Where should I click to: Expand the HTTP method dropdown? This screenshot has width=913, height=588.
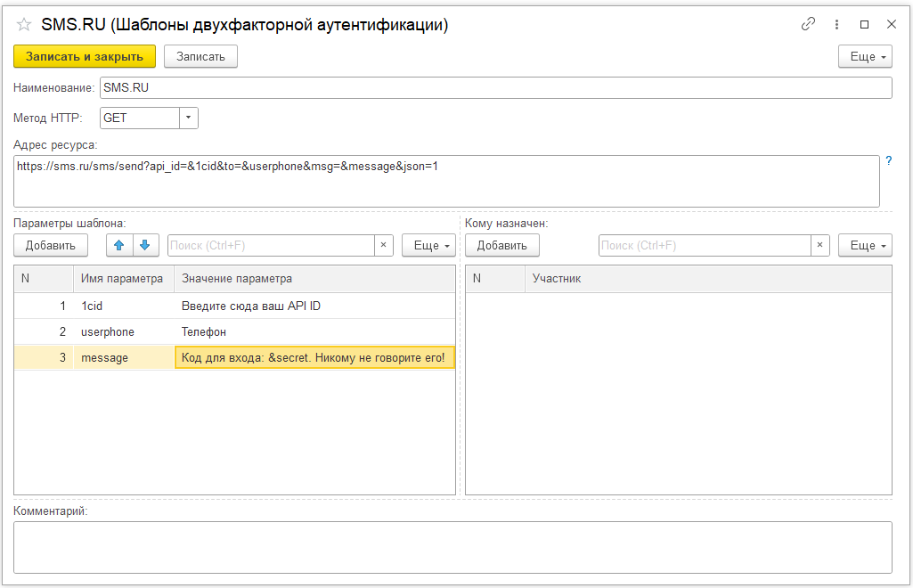click(x=189, y=118)
